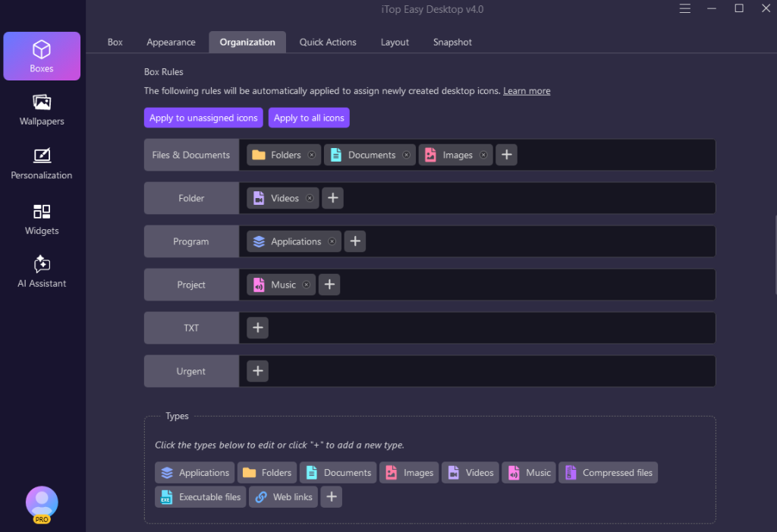Screen dimensions: 777x532
Task: Add a type to the TXT box
Action: (257, 328)
